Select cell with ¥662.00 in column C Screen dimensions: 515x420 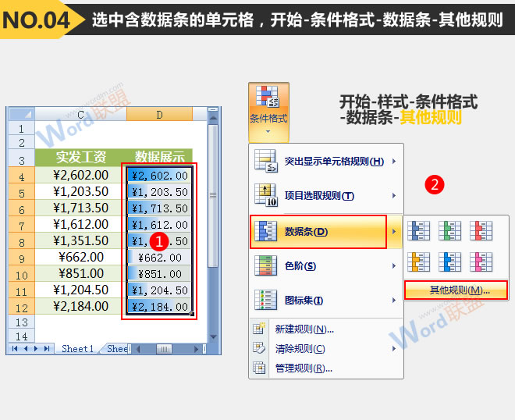tap(80, 257)
